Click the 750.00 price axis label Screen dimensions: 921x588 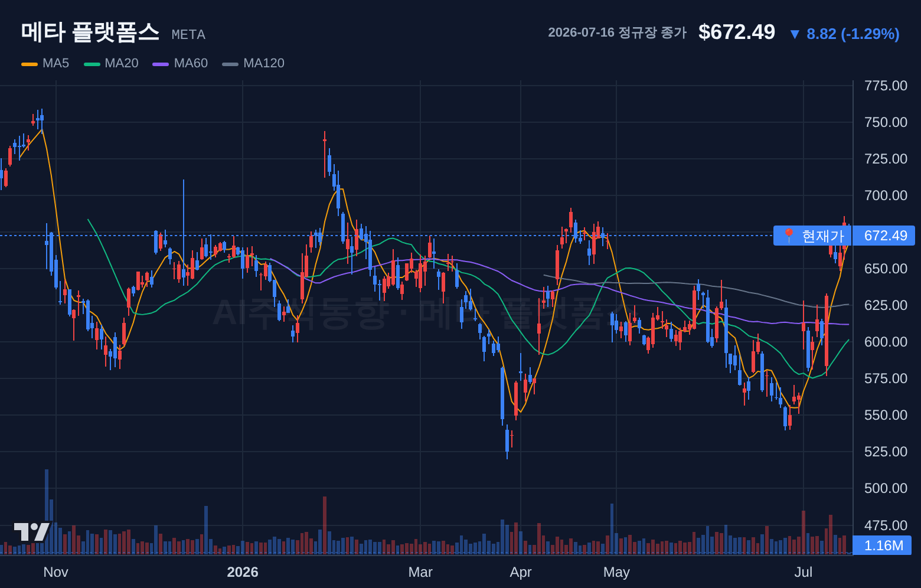886,122
